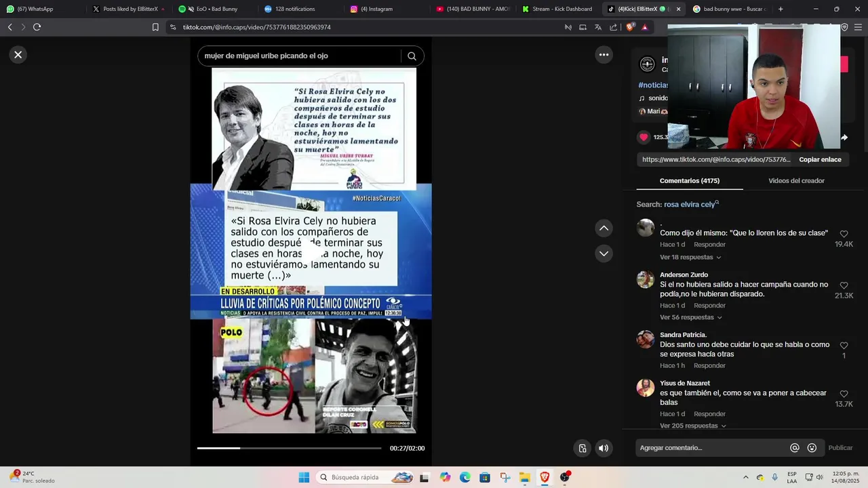Viewport: 868px width, 488px height.
Task: Click the @ mention icon in comment box
Action: [795, 448]
